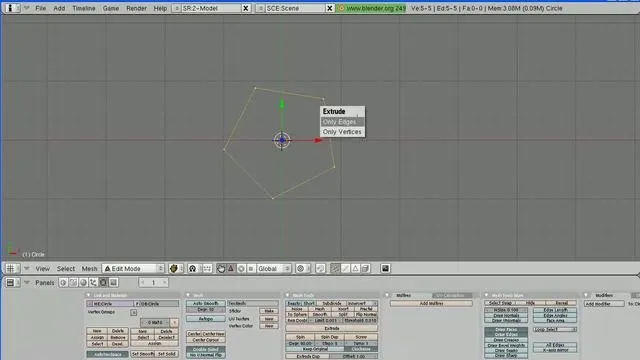Choose Only Vertices in Extrude popup
640x360 pixels.
(x=342, y=132)
